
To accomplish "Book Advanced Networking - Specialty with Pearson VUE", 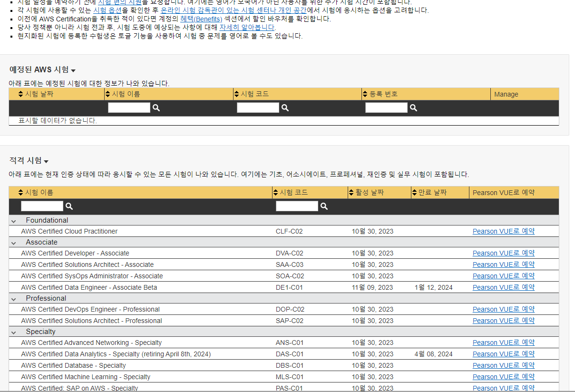I will [x=504, y=343].
